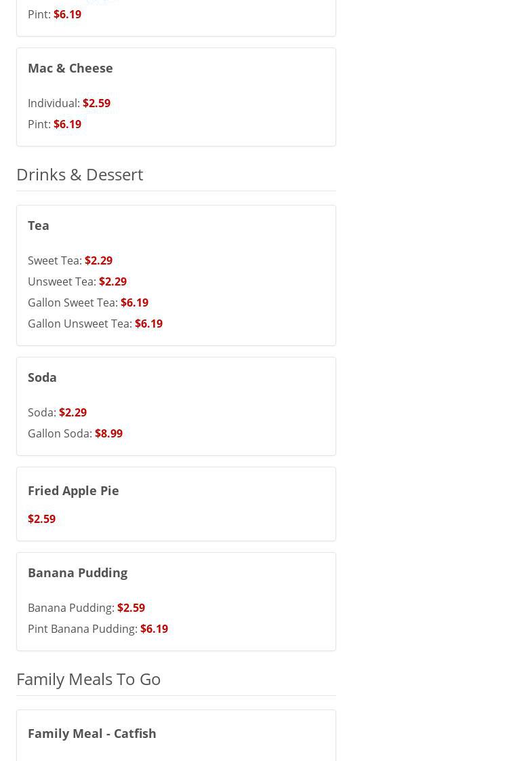
Task: Select the Sweet Tea $2.29 price
Action: pos(98,260)
